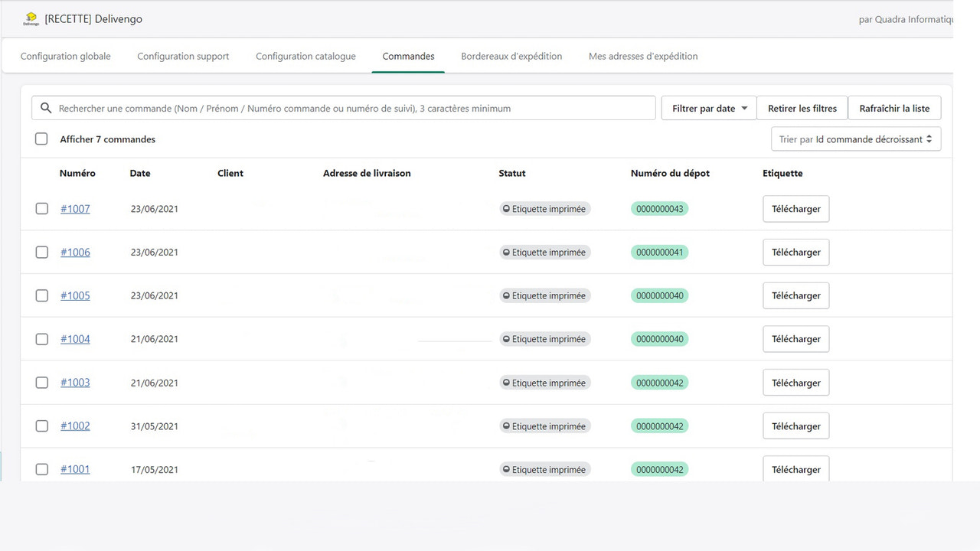Download label for order #1005
Screen dimensions: 980x551
pyautogui.click(x=796, y=295)
